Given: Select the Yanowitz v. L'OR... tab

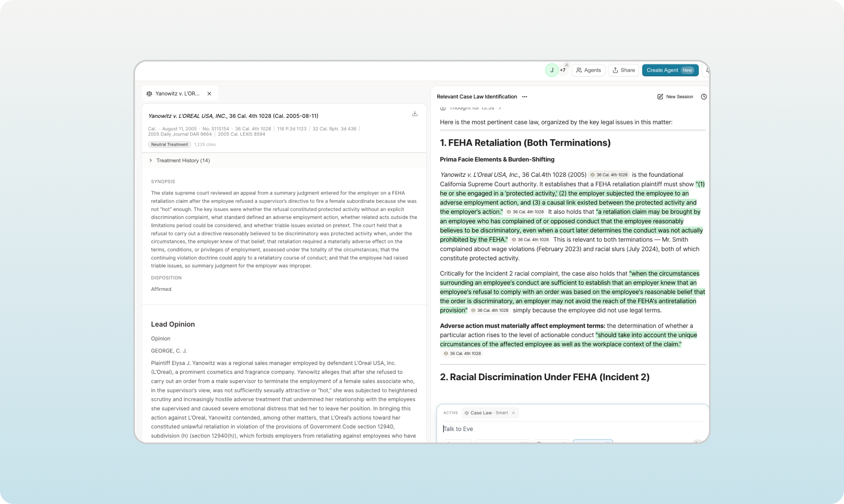Looking at the screenshot, I should [179, 94].
